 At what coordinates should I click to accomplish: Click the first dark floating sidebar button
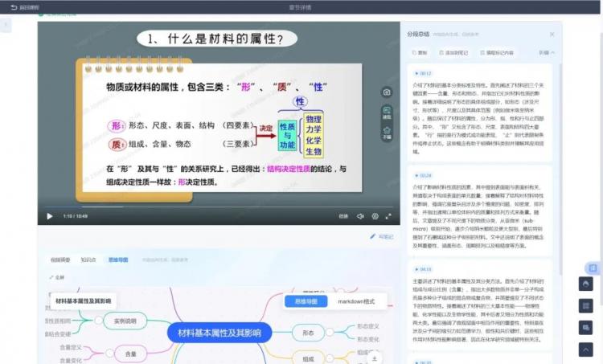click(585, 284)
